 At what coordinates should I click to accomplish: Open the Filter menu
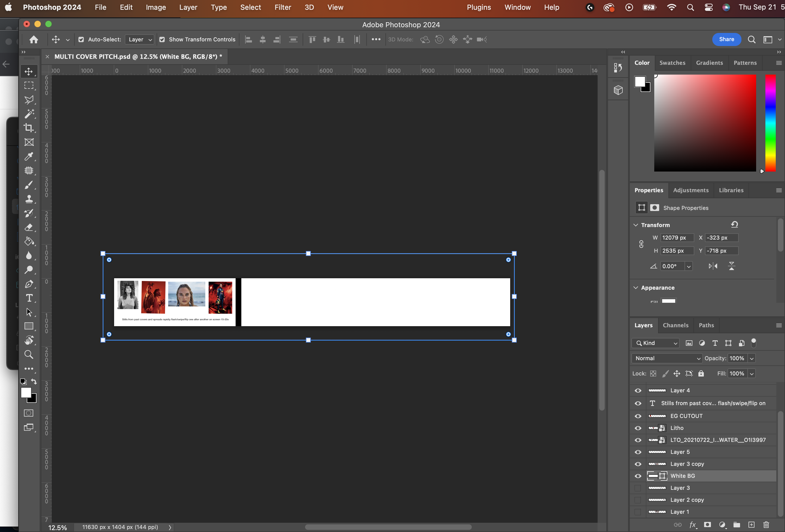[283, 7]
